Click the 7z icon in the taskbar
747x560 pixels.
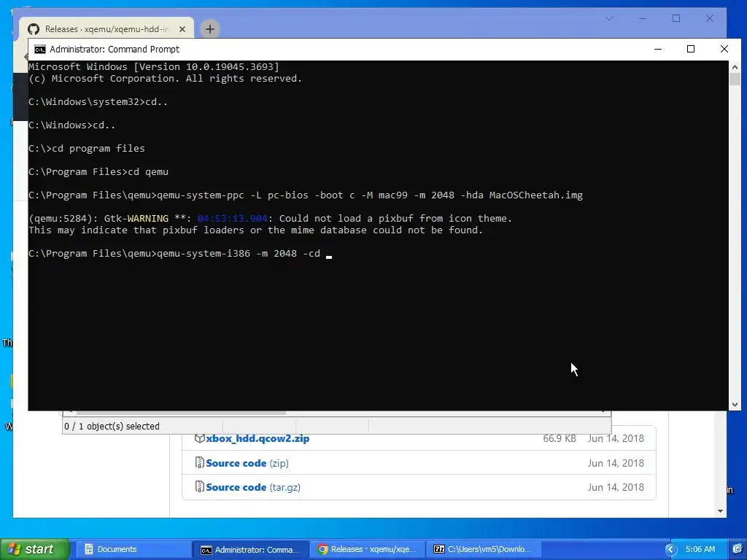pyautogui.click(x=438, y=550)
